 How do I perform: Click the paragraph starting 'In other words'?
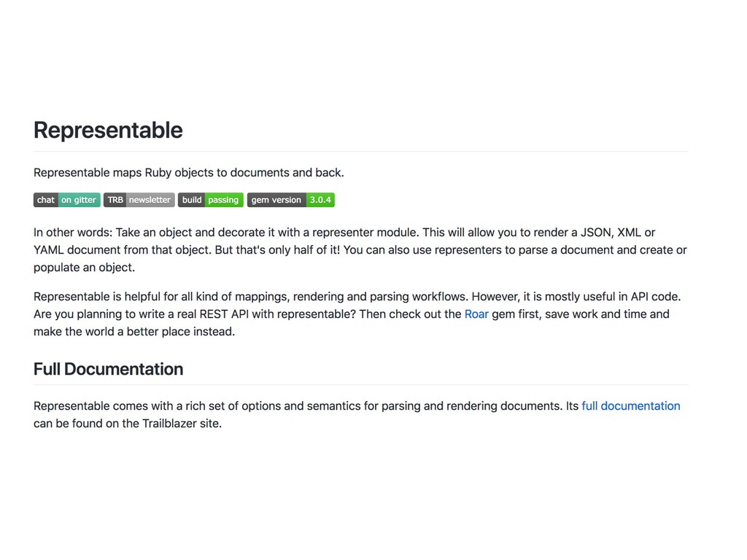click(x=360, y=250)
